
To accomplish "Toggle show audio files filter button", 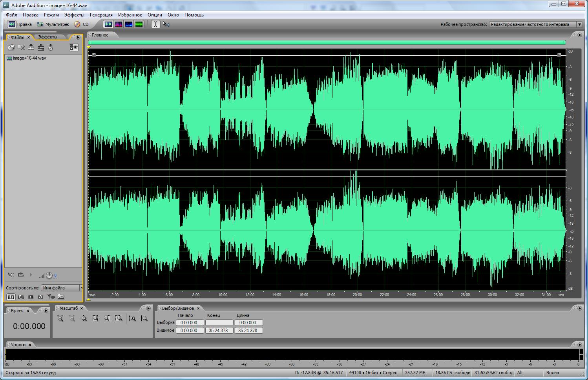I will (x=11, y=297).
